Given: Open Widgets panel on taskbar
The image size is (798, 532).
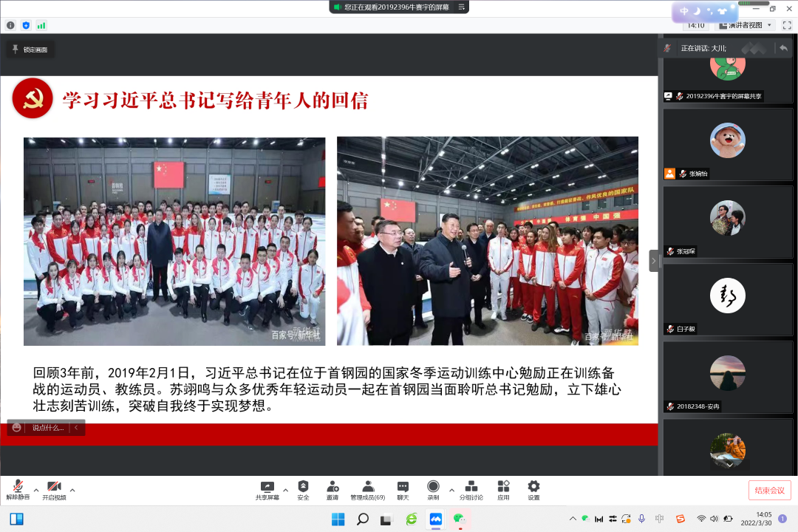Looking at the screenshot, I should point(17,519).
